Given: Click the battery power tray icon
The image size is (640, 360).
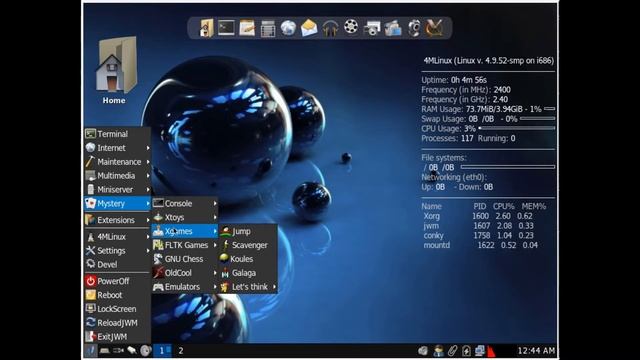Looking at the screenshot, I should click(466, 351).
